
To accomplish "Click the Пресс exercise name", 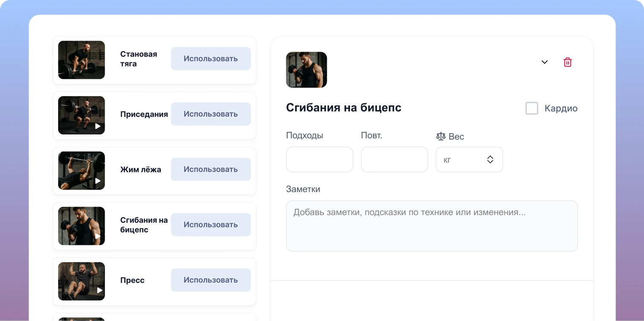I will (x=132, y=280).
